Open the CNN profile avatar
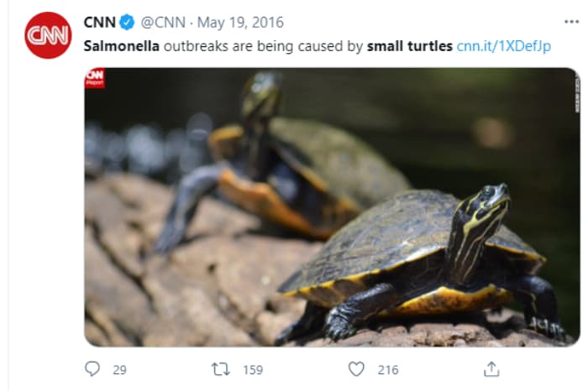588x391 pixels. (48, 35)
